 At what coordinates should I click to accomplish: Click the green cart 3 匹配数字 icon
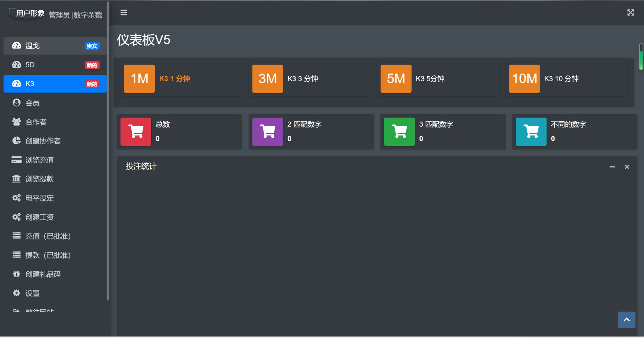pos(399,132)
